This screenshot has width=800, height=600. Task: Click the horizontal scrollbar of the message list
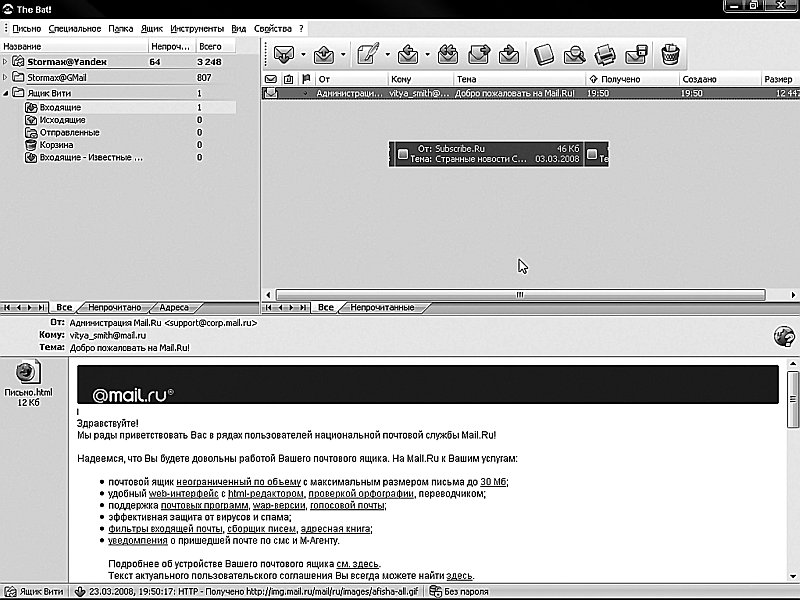coord(519,295)
